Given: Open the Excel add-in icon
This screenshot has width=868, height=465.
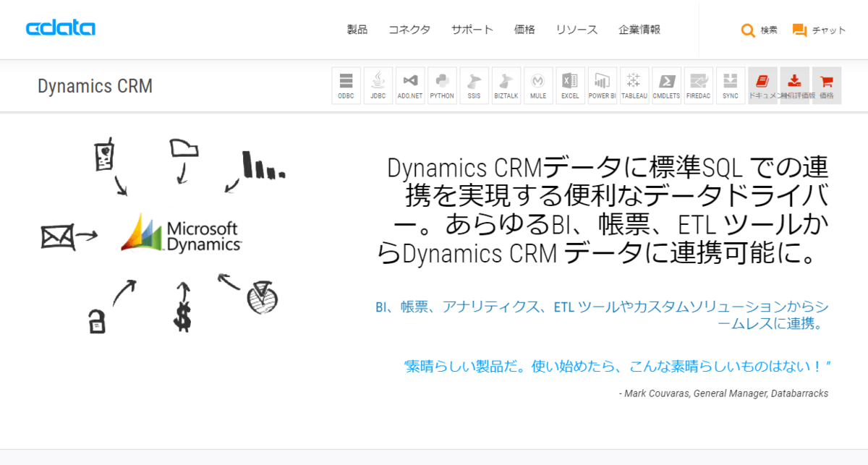Looking at the screenshot, I should [570, 85].
